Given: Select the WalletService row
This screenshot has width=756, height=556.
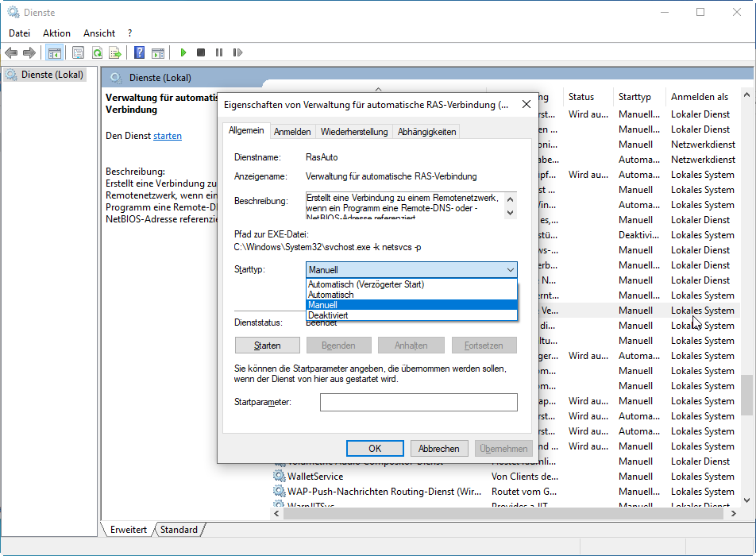Looking at the screenshot, I should pyautogui.click(x=505, y=477).
